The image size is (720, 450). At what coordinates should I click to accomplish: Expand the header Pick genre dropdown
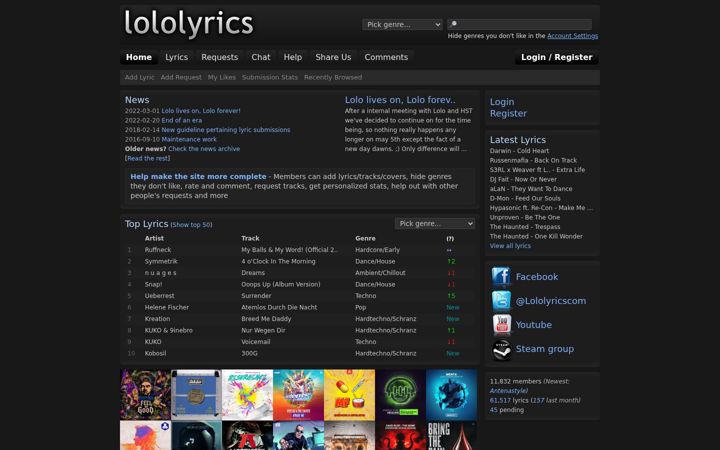click(402, 24)
